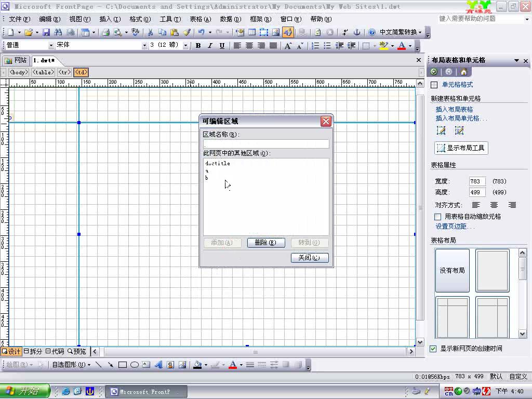Apply Italic formatting

(210, 46)
